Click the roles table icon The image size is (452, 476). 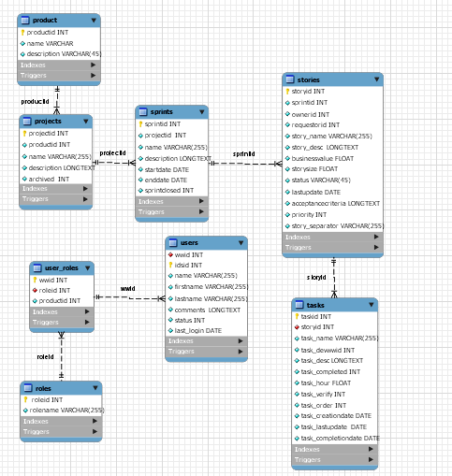tap(28, 388)
